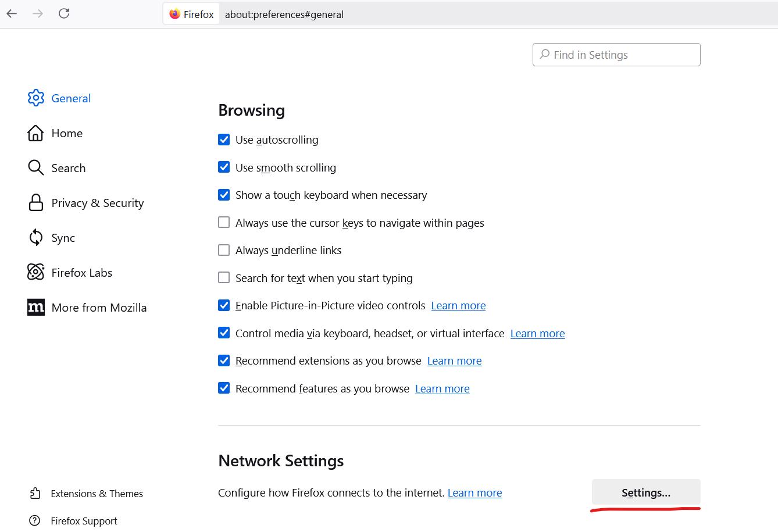
Task: Toggle Show a touch keyboard when necessary
Action: tap(224, 195)
